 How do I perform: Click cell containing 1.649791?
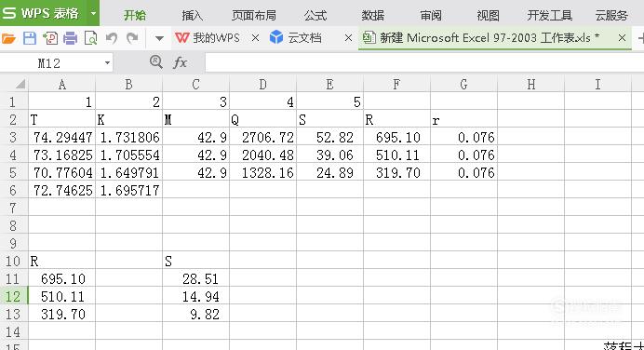coord(129,172)
